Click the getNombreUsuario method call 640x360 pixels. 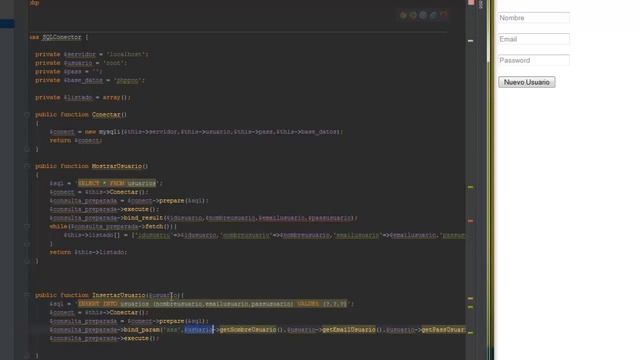tap(248, 330)
